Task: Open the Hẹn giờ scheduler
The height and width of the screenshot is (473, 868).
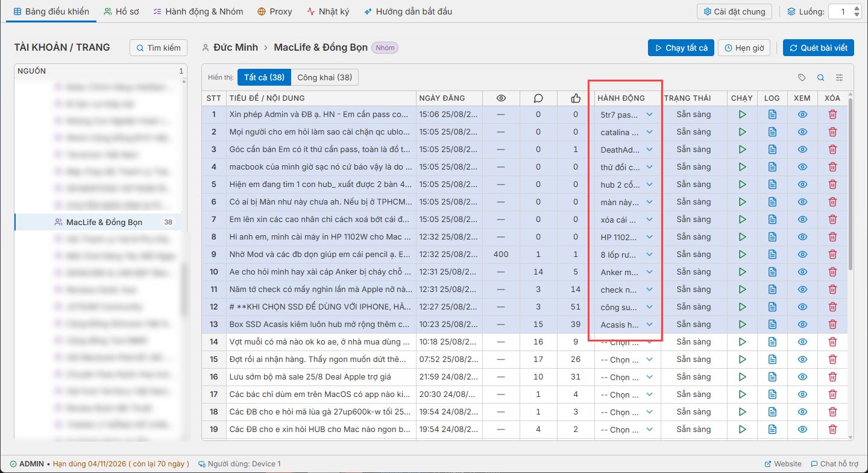Action: pos(744,48)
